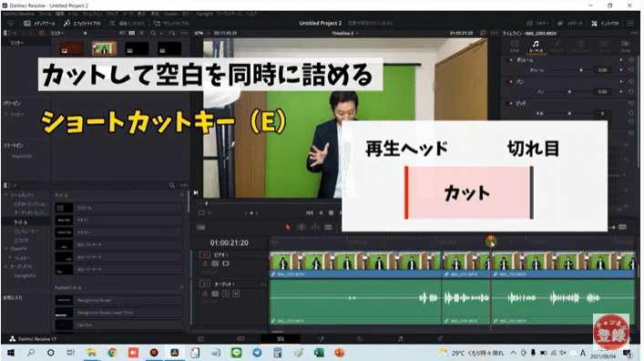Open the メディアプール (Media Pool) panel button
The width and height of the screenshot is (644, 361).
pyautogui.click(x=39, y=24)
